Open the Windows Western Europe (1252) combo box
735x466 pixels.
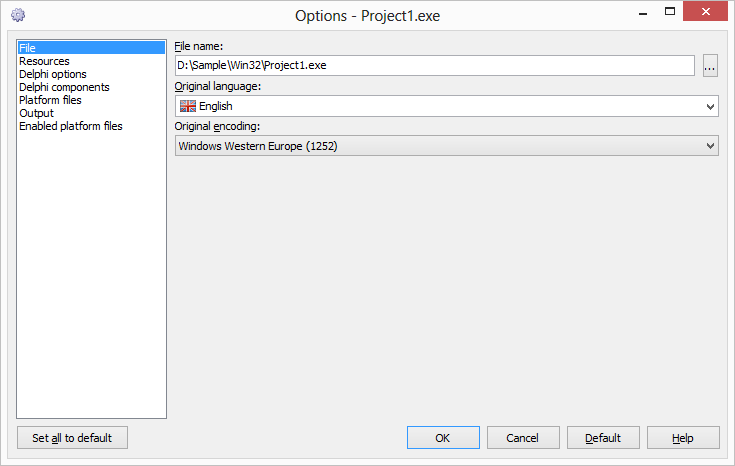coord(446,146)
